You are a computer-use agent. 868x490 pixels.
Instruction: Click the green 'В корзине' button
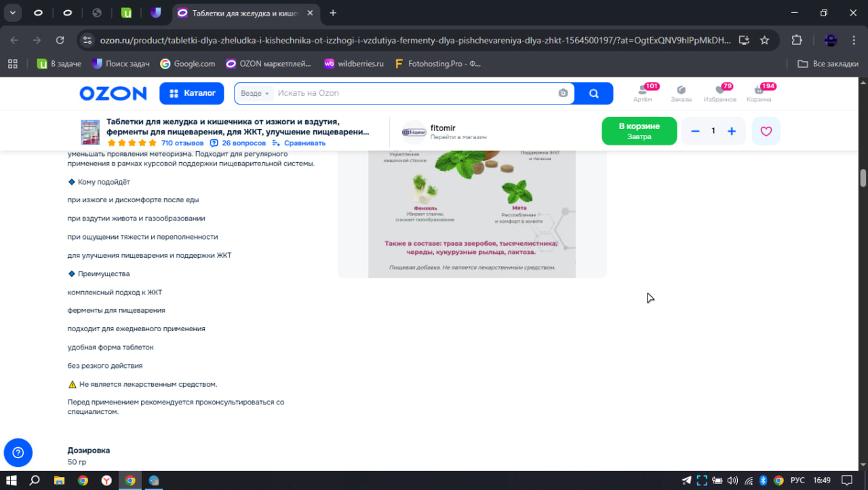tap(639, 131)
